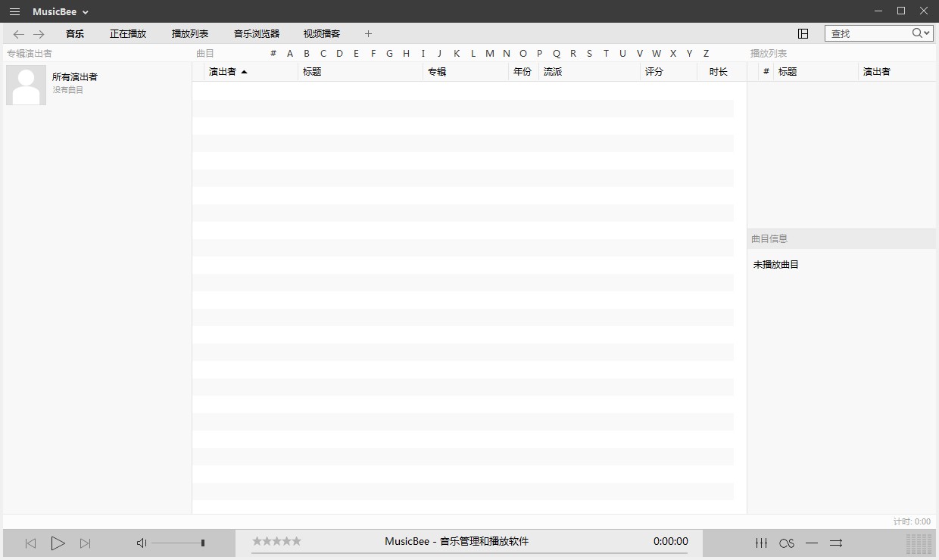Sort tracks by 评分 column

(669, 72)
